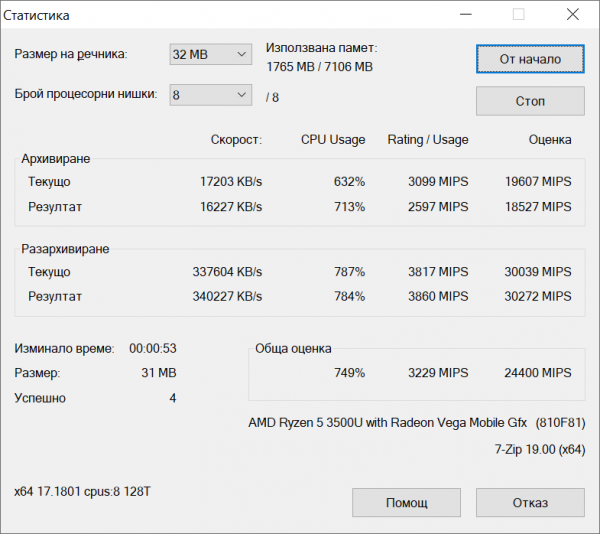Open help with the "Помощ" button
The image size is (600, 534).
point(406,502)
